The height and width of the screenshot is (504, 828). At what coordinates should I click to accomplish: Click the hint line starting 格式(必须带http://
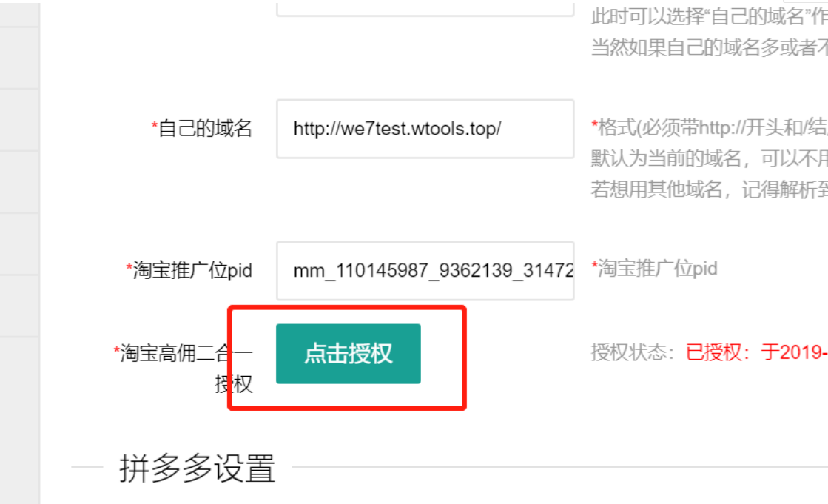(709, 127)
